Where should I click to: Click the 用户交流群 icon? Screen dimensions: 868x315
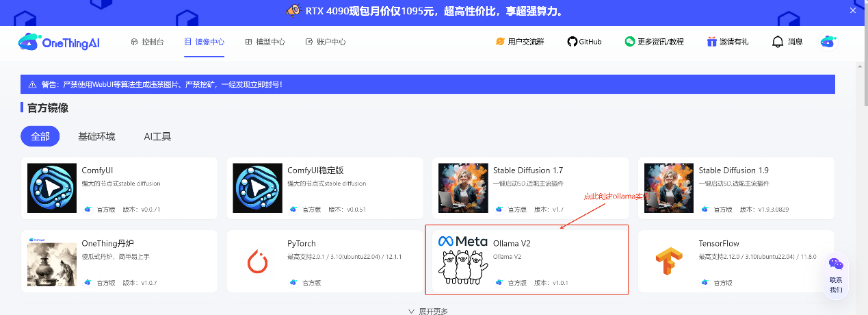(x=500, y=42)
